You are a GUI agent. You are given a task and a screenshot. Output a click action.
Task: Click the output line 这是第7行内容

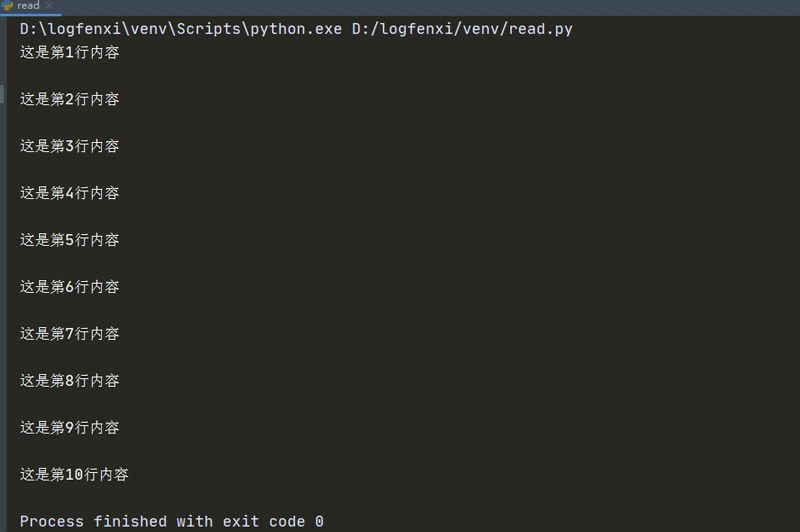tap(69, 334)
